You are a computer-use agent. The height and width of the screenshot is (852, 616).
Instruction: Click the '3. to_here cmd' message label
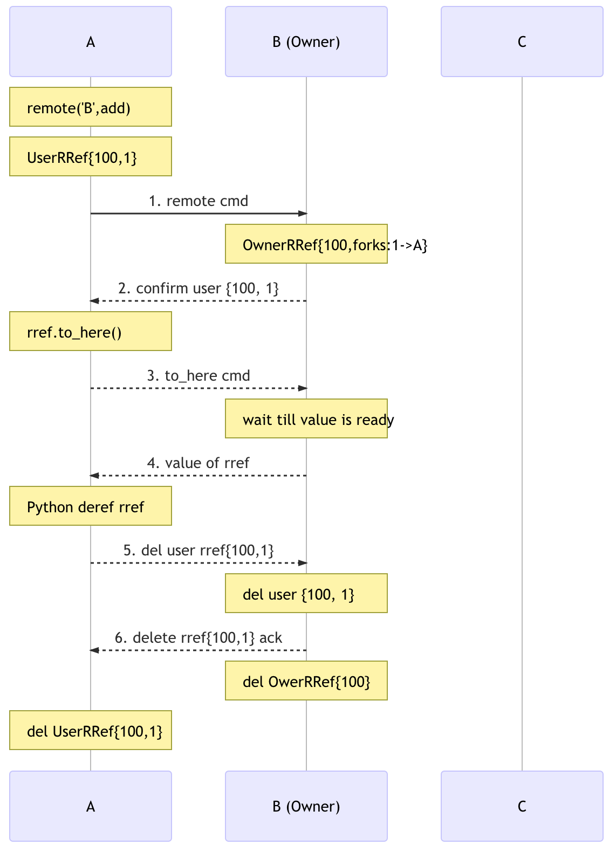[199, 376]
